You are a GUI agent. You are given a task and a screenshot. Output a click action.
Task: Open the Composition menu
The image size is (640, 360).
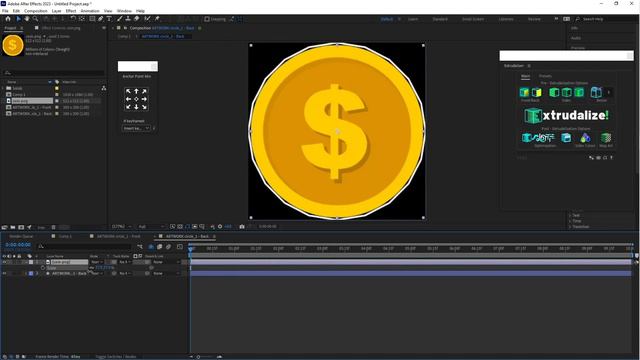click(x=36, y=11)
